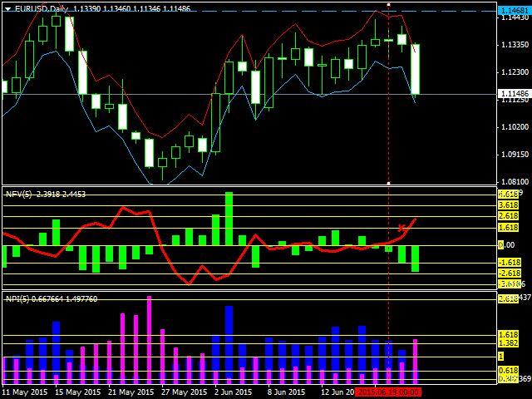Click the EURUSD,Daily chart title
Screen dimensions: 532x399
pos(42,9)
